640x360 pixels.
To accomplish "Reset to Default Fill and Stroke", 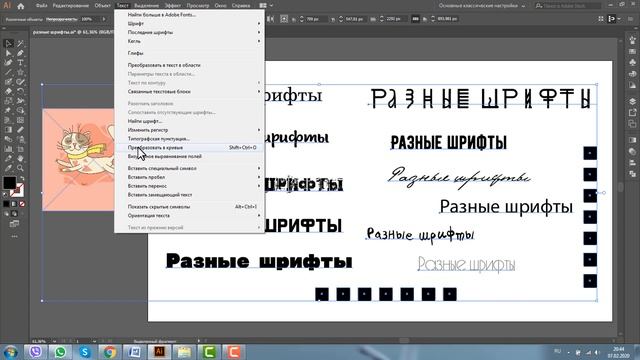I will point(5,195).
